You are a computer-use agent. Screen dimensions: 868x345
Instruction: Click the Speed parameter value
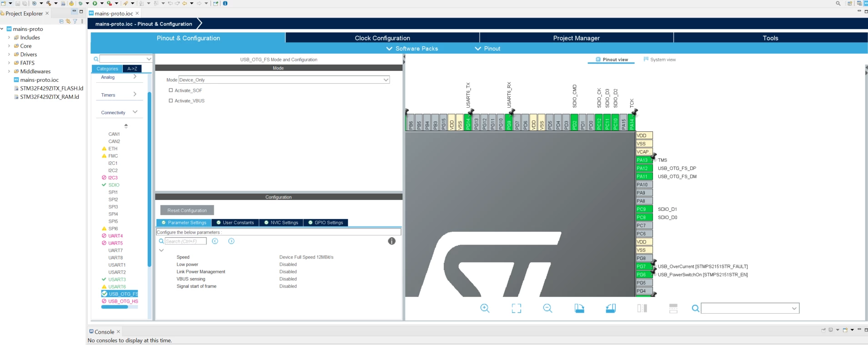[x=306, y=257]
